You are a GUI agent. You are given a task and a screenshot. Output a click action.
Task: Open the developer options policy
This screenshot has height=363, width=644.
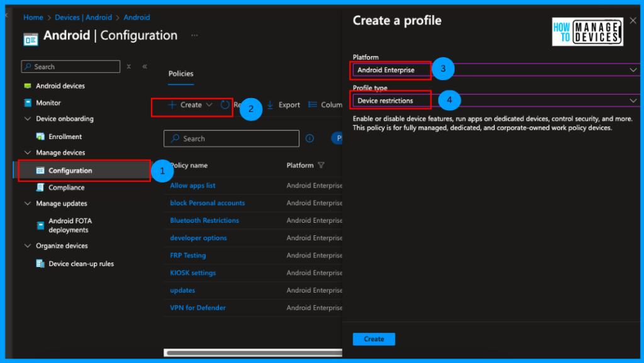point(198,238)
